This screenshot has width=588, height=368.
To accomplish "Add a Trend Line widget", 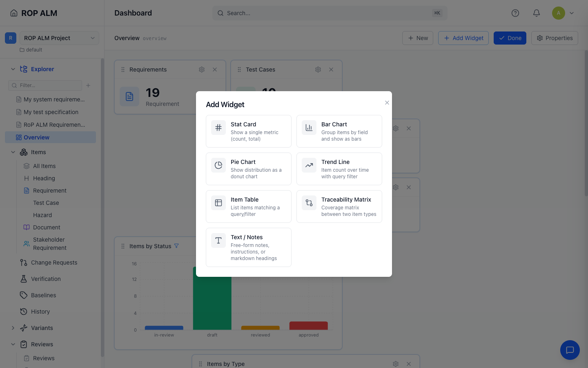I will [339, 169].
